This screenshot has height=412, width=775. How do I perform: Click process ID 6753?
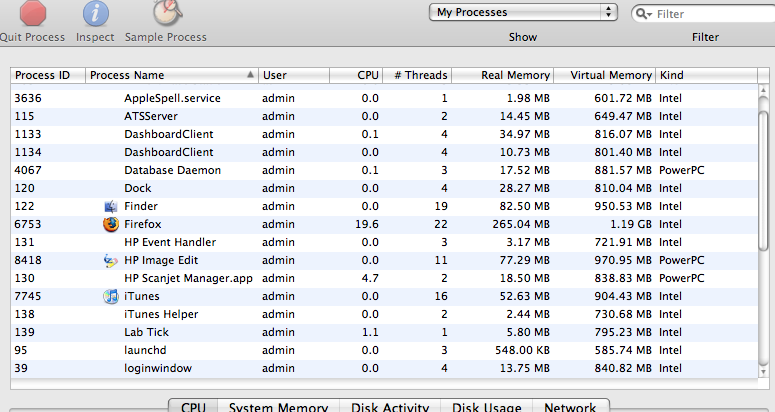[28, 224]
